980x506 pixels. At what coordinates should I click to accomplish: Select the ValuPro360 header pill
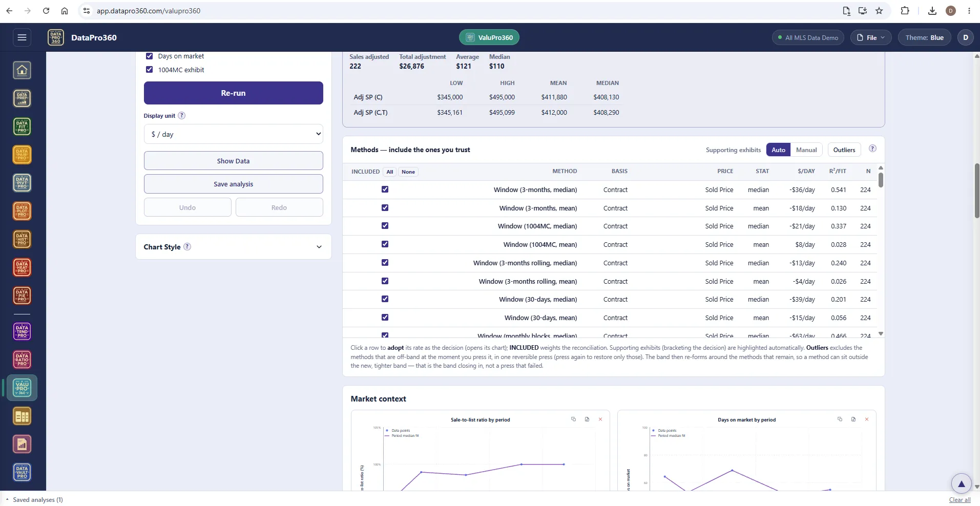tap(489, 37)
